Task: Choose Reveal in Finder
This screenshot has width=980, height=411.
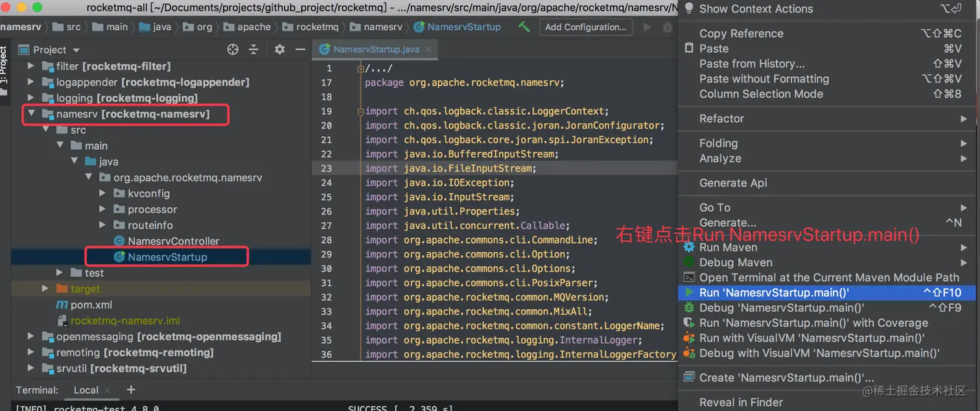Action: coord(828,402)
